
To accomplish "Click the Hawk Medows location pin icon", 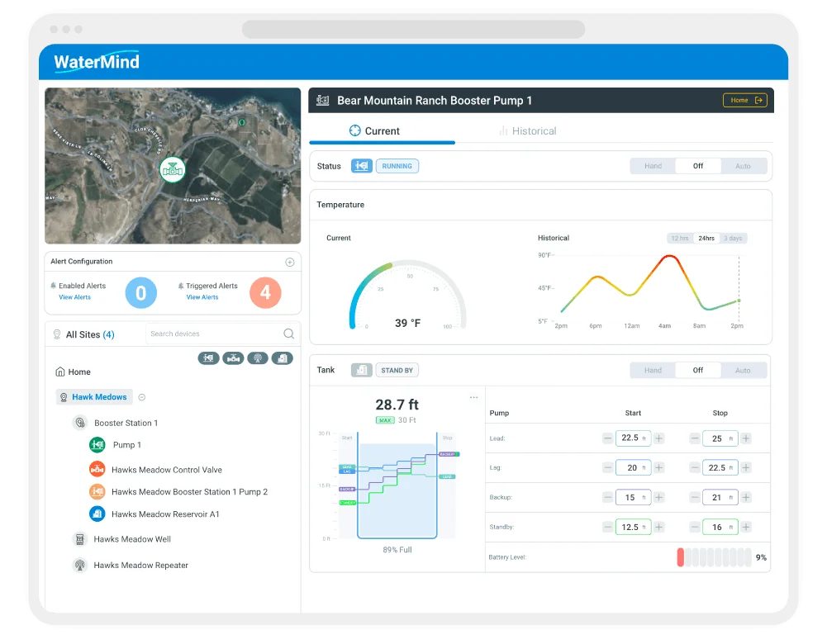I will tap(64, 397).
